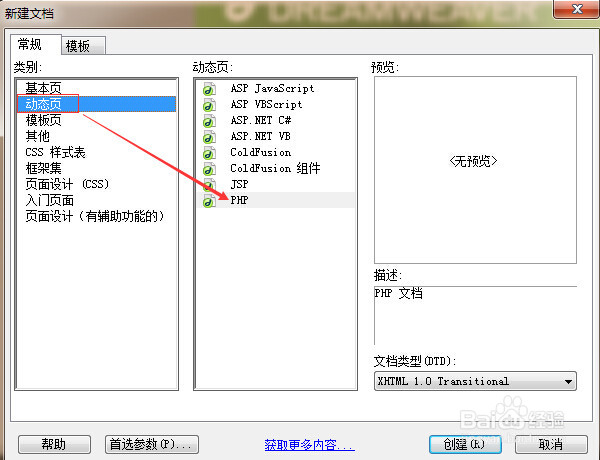The height and width of the screenshot is (460, 600).
Task: Open 首选参数(P)... preferences
Action: click(x=152, y=444)
